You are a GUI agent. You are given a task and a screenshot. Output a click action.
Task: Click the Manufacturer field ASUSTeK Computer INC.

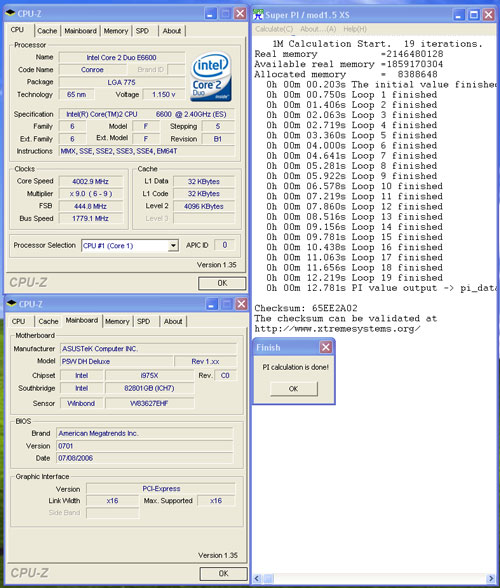click(x=149, y=349)
